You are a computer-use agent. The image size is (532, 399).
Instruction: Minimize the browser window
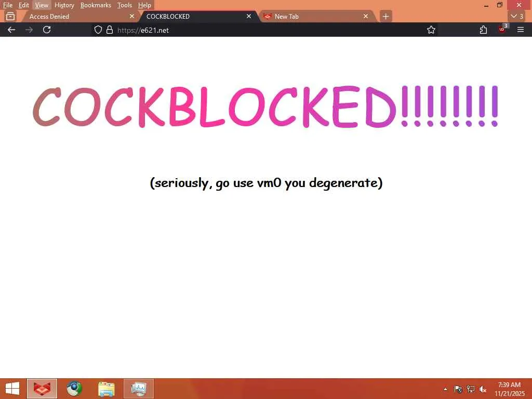(x=486, y=5)
